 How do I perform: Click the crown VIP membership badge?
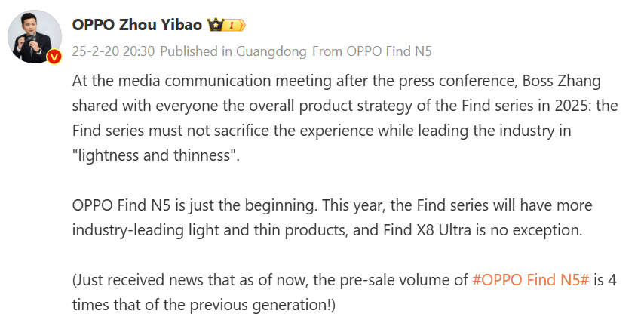point(216,25)
